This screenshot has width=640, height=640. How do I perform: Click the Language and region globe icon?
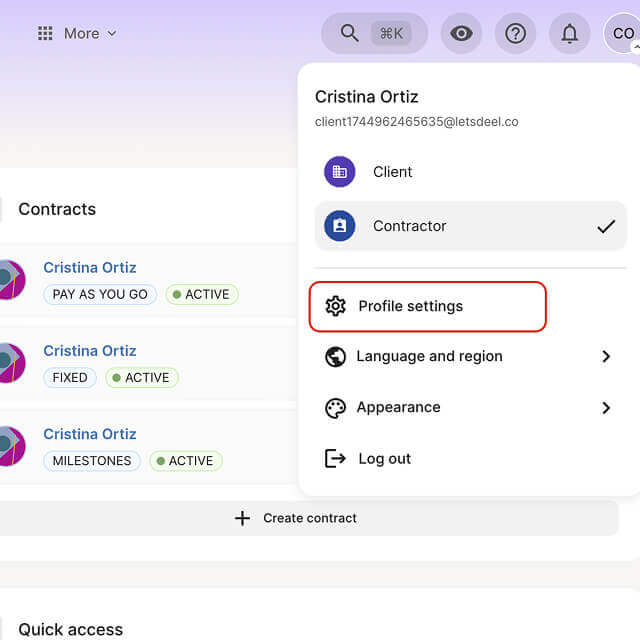336,357
